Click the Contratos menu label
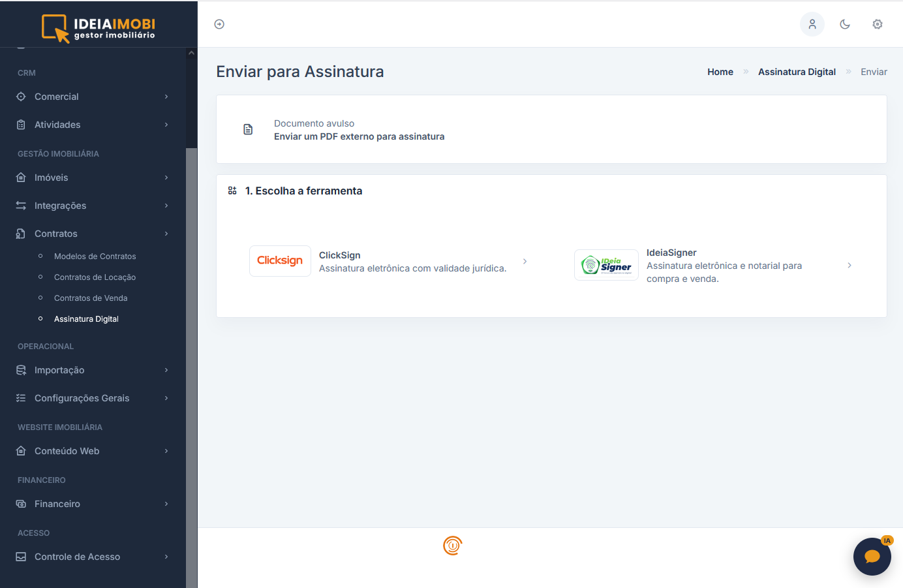 click(56, 234)
